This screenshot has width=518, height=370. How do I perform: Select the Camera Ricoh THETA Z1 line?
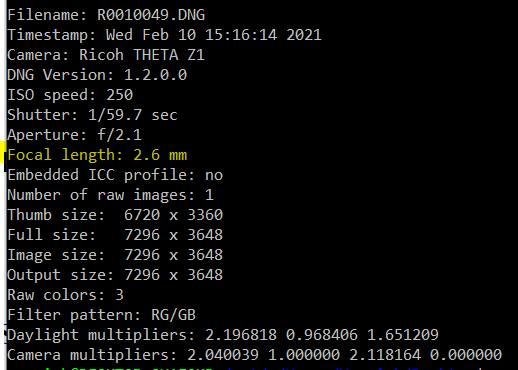[106, 55]
